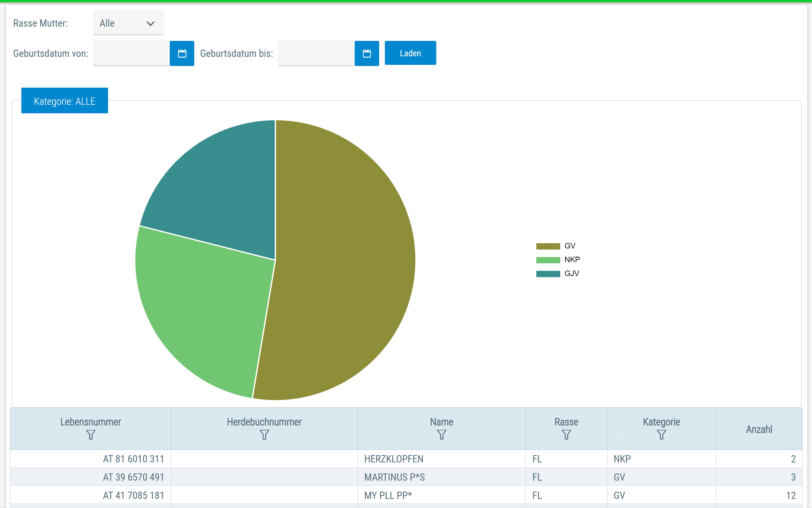812x508 pixels.
Task: Open the Geburtsdatum bis calendar picker
Action: (367, 53)
